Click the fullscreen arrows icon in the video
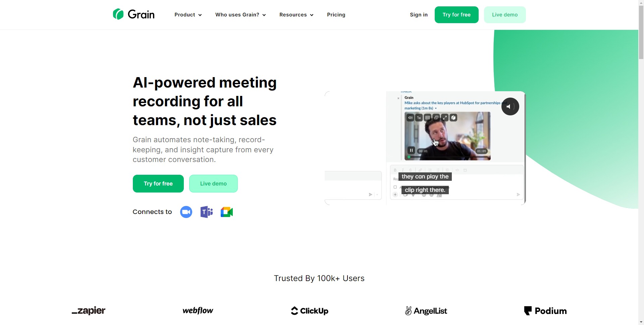Screen dimensions: 644x325 (445, 118)
